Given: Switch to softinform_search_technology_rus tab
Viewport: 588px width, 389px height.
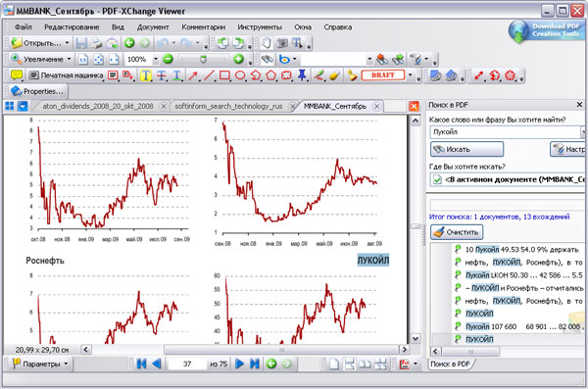Looking at the screenshot, I should pos(228,106).
